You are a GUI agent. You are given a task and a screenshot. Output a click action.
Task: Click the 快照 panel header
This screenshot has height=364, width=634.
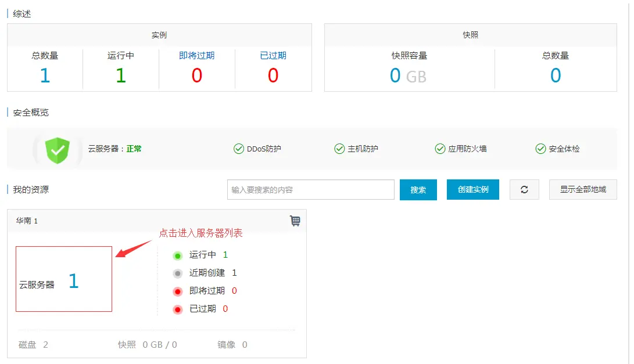pyautogui.click(x=471, y=35)
